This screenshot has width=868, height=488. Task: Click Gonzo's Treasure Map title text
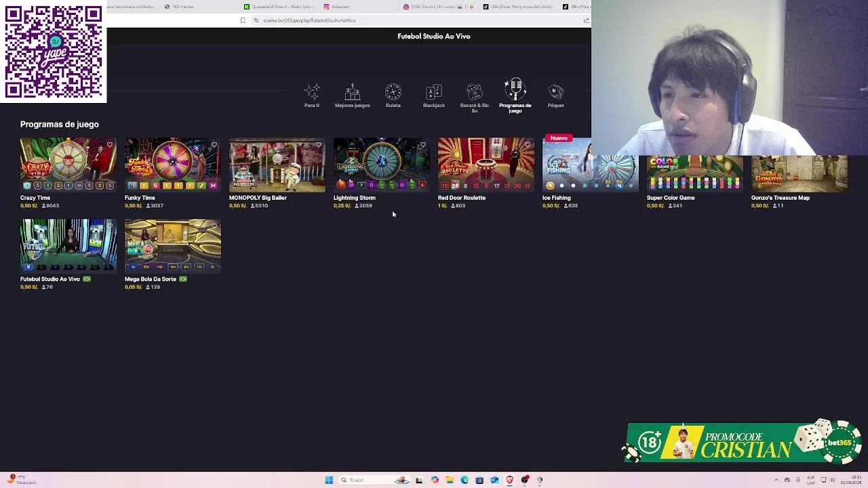pyautogui.click(x=781, y=198)
